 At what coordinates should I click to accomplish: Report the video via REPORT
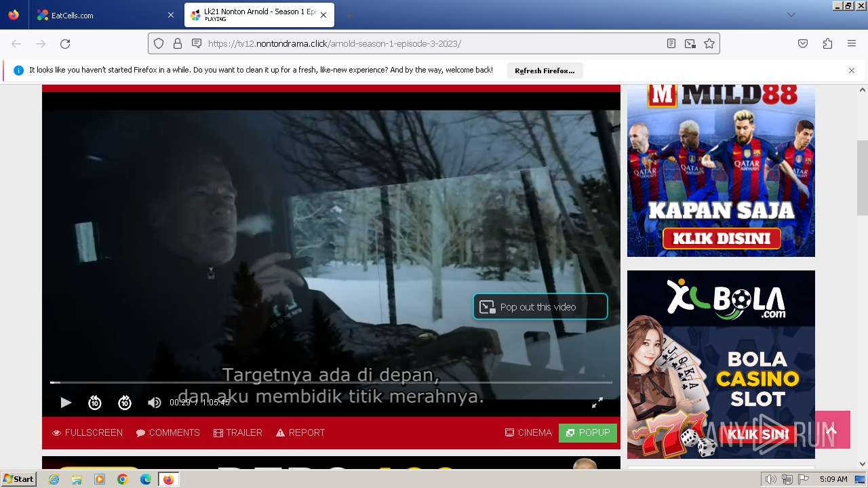(300, 432)
